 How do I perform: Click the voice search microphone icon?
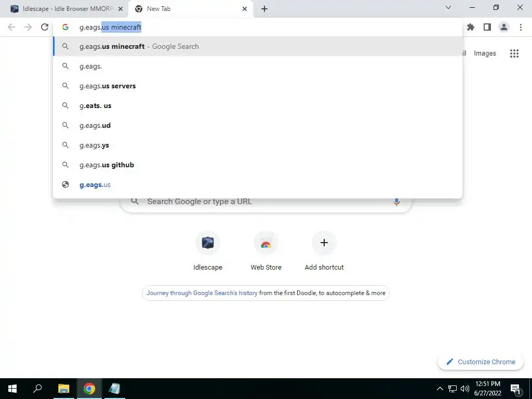396,202
